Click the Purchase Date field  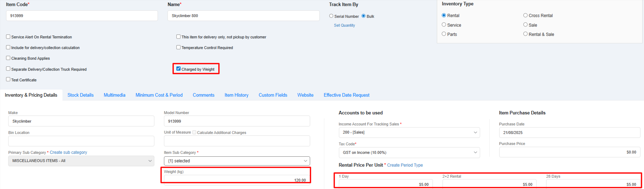pyautogui.click(x=569, y=133)
